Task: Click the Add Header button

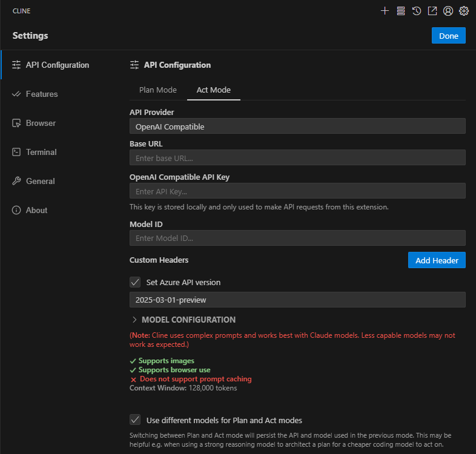Action: [x=437, y=260]
